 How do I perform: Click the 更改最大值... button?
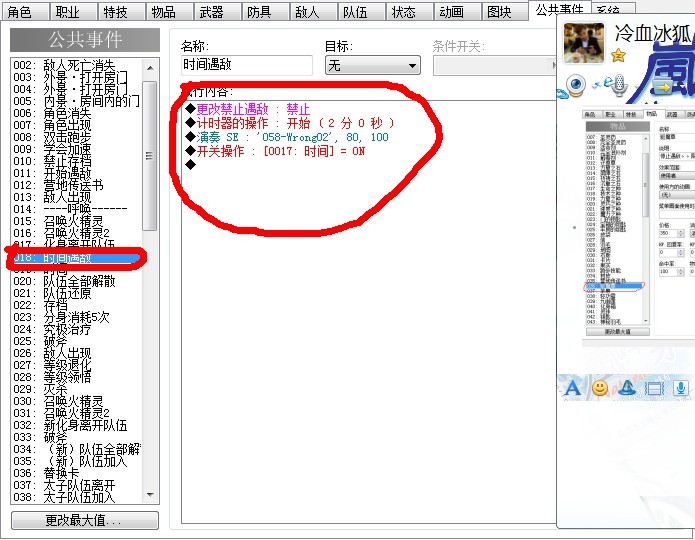[x=85, y=520]
